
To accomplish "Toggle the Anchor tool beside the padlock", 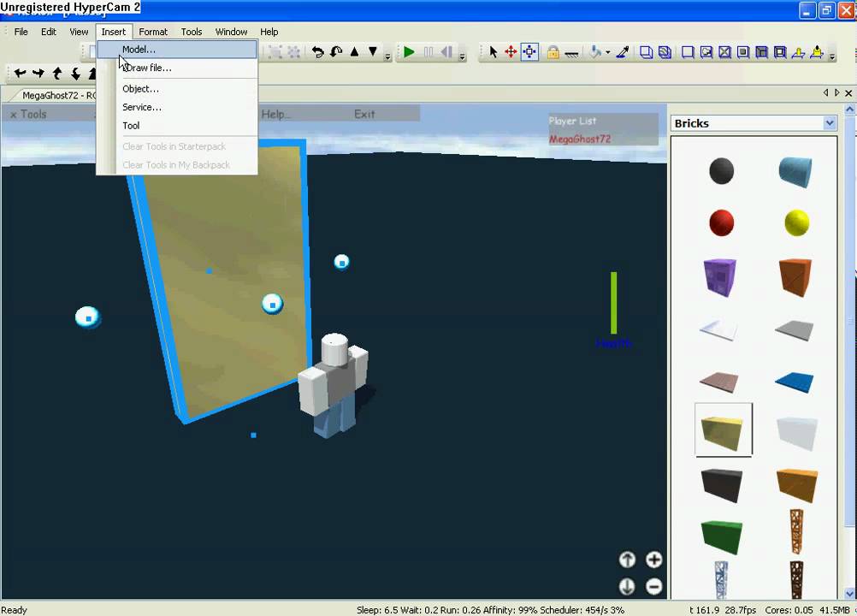I will tap(571, 53).
